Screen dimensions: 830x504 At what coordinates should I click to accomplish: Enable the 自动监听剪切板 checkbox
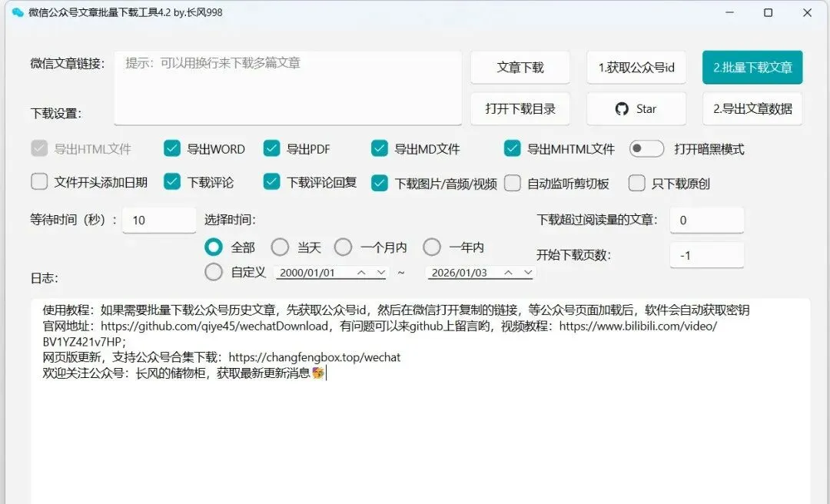513,183
